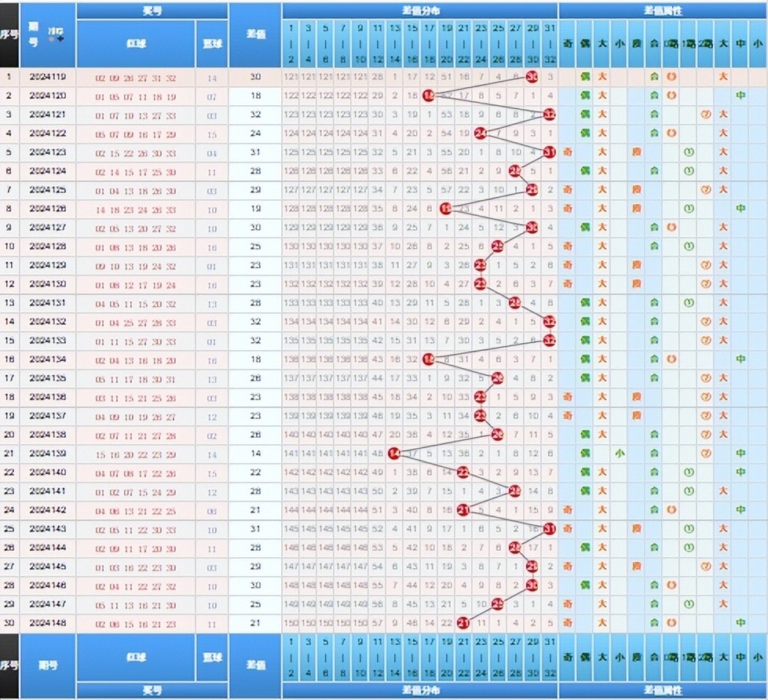Click red ball 18 in row 2024120
The height and width of the screenshot is (700, 768).
point(428,96)
